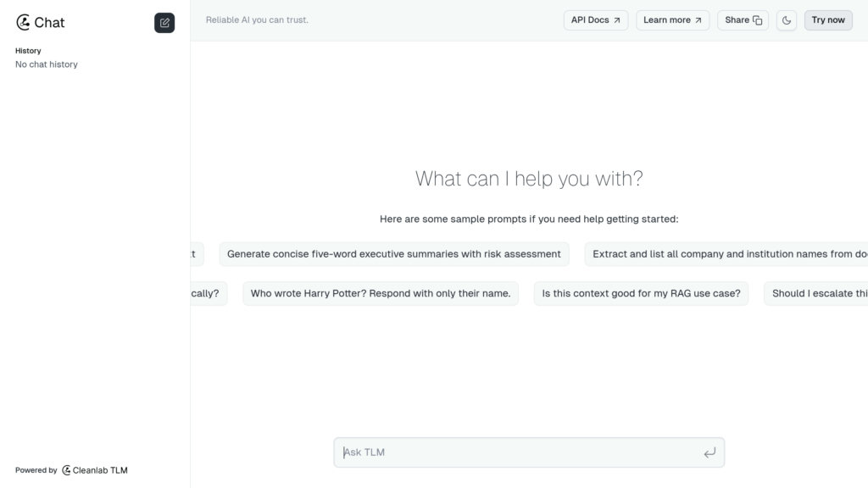Click the external arrow on Learn more

point(698,20)
